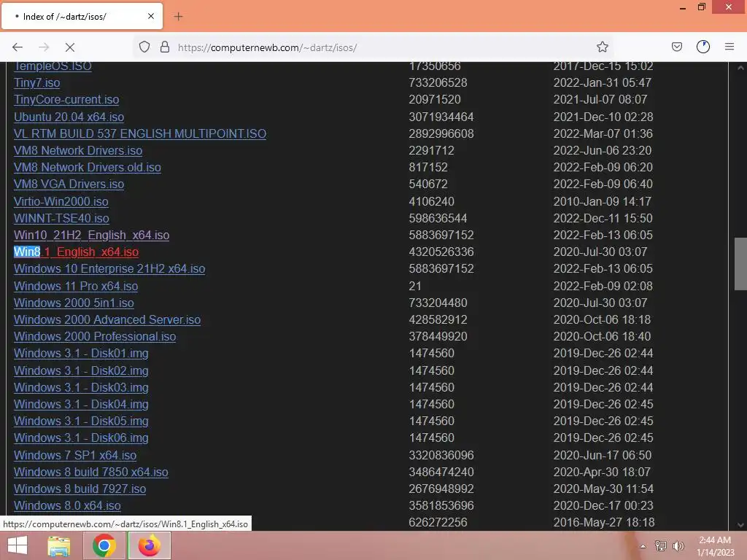The width and height of the screenshot is (747, 560).
Task: Open the TinyCore-current.iso link
Action: (66, 99)
